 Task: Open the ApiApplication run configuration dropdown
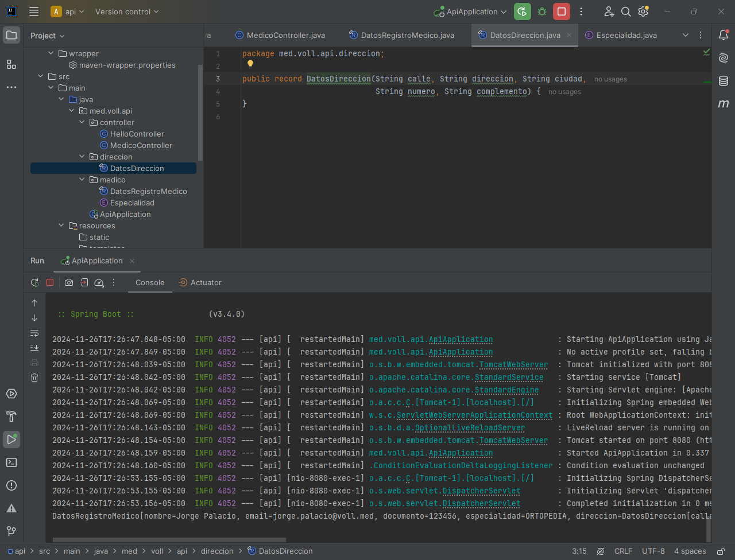point(471,11)
